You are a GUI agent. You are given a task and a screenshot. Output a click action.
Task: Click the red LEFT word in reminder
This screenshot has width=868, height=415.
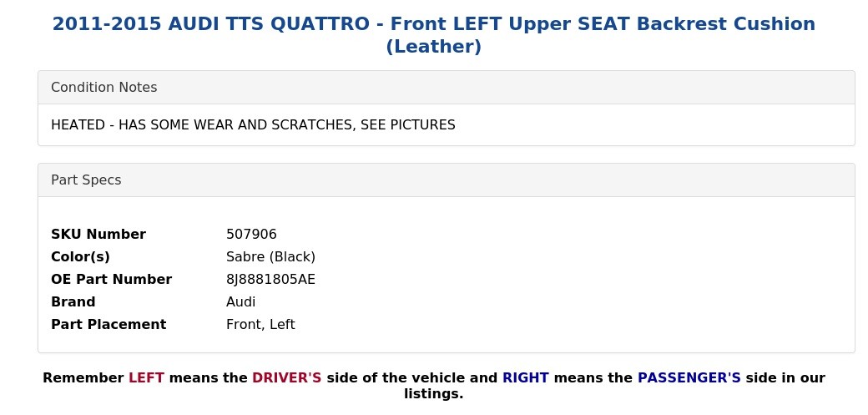[x=146, y=378]
